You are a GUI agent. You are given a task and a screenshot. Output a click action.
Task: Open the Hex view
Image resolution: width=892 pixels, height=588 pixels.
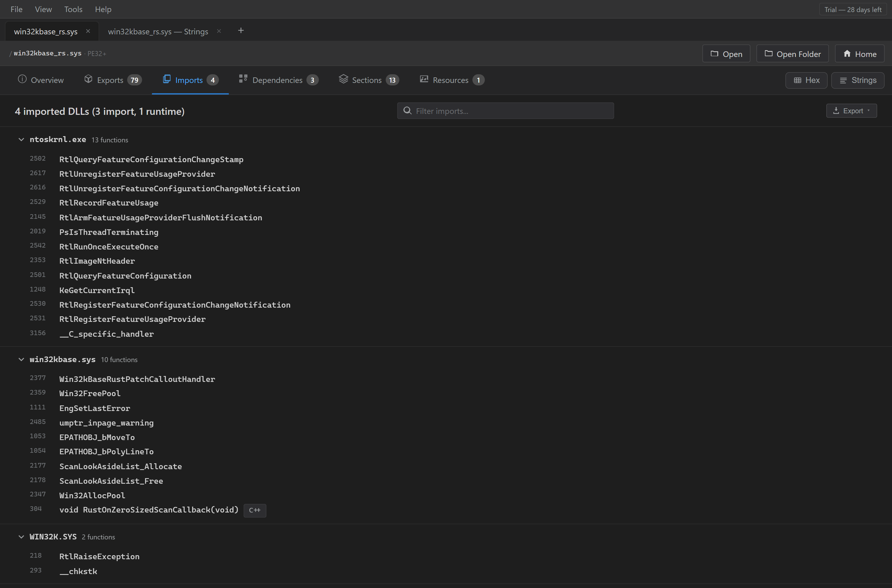806,80
